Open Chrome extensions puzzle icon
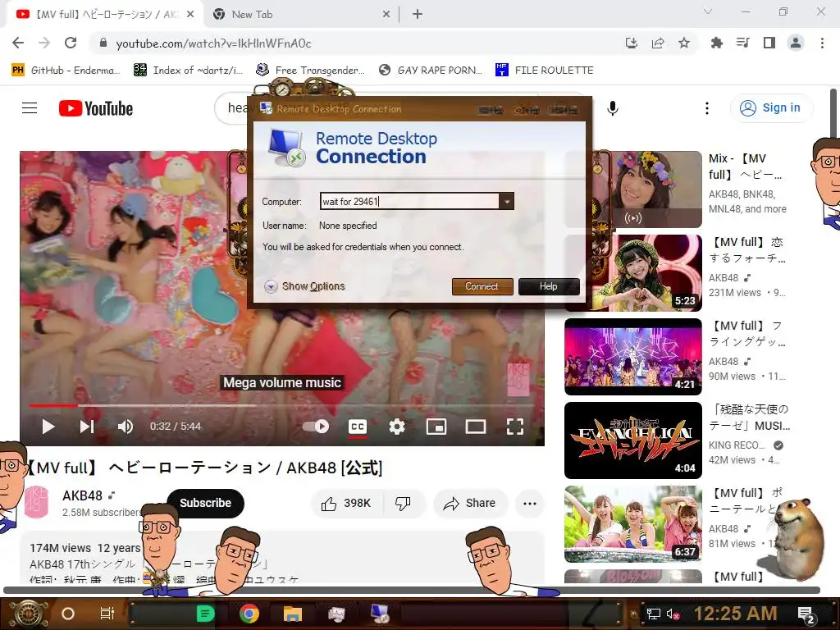Screen dimensions: 840x630 716,43
